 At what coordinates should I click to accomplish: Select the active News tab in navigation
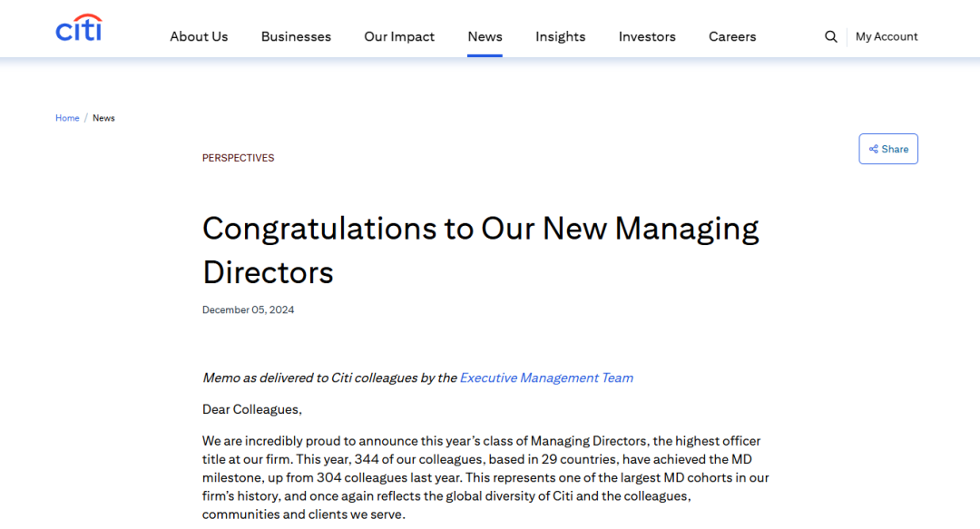pyautogui.click(x=485, y=37)
